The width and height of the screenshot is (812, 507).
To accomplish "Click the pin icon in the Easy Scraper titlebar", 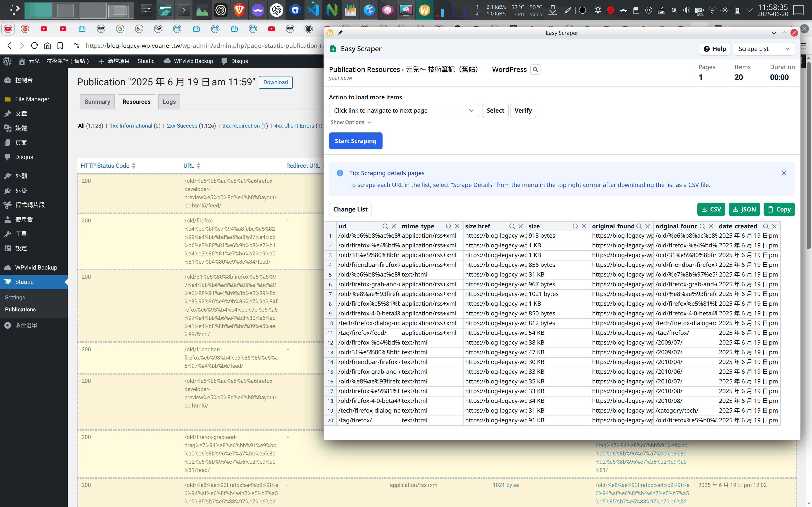I will tap(340, 33).
